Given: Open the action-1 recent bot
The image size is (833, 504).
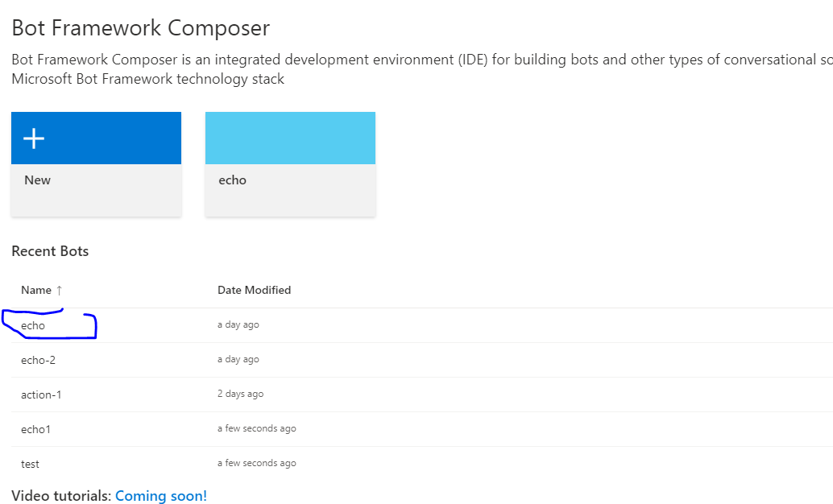Looking at the screenshot, I should coord(41,395).
